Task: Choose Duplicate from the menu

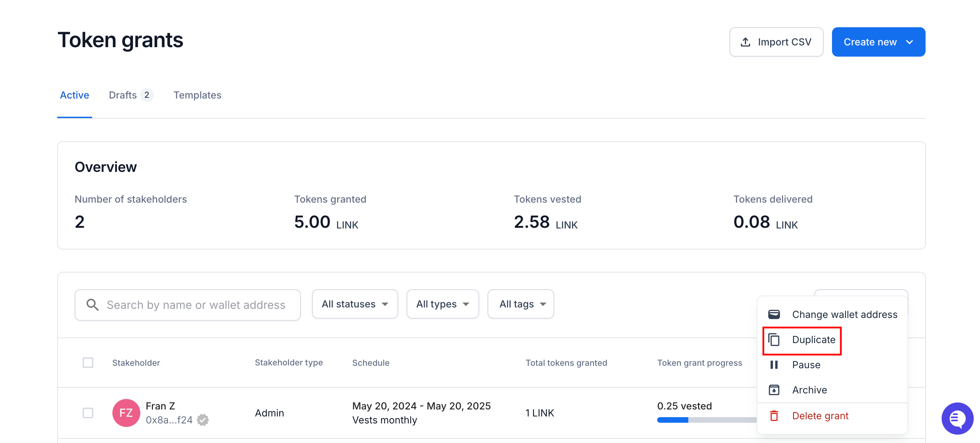Action: pos(832,339)
